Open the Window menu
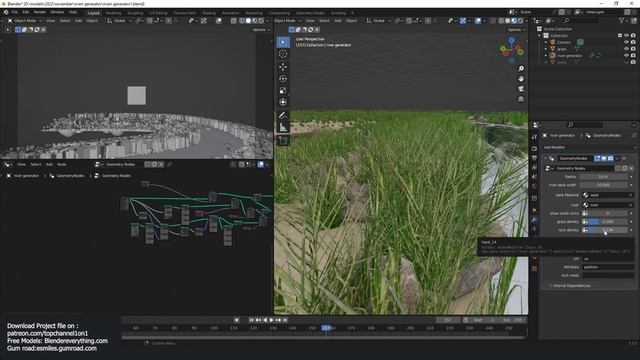This screenshot has height=360, width=640. (57, 12)
